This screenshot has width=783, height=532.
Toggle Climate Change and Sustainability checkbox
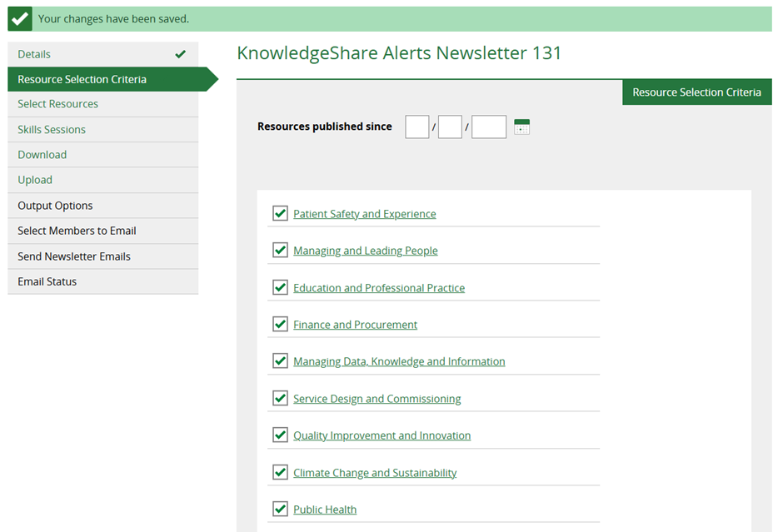280,472
